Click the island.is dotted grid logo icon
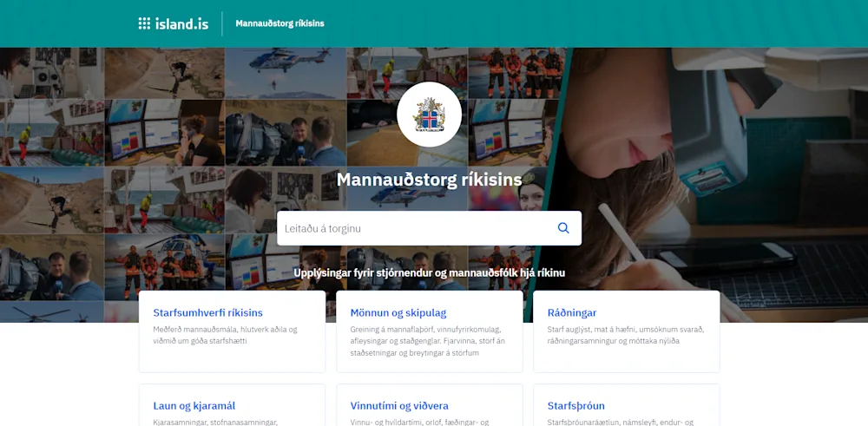The height and width of the screenshot is (426, 868). tap(144, 23)
